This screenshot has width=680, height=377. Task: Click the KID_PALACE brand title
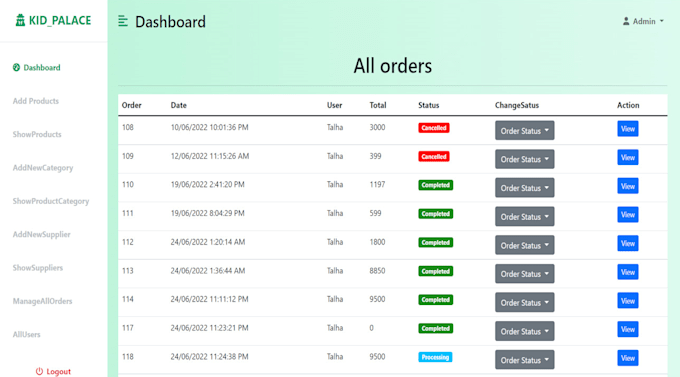(60, 20)
